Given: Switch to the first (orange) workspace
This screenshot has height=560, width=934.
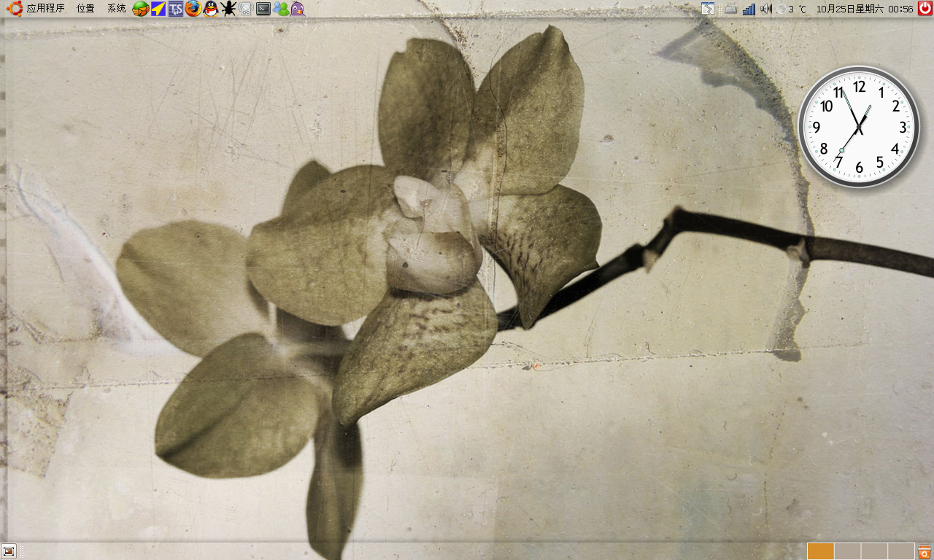Looking at the screenshot, I should click(x=820, y=551).
